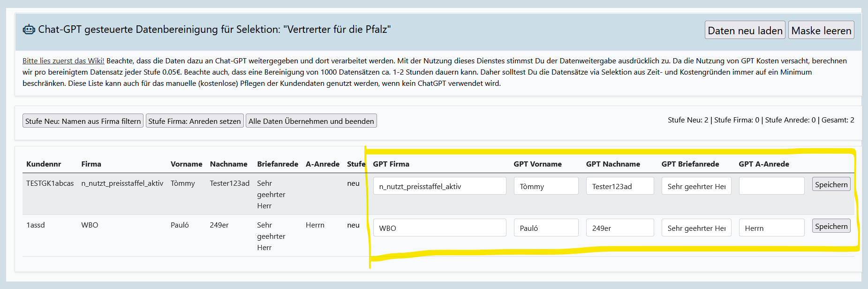This screenshot has height=289, width=868.
Task: Save the TESTGK1abcas row with Speichern
Action: click(x=831, y=184)
